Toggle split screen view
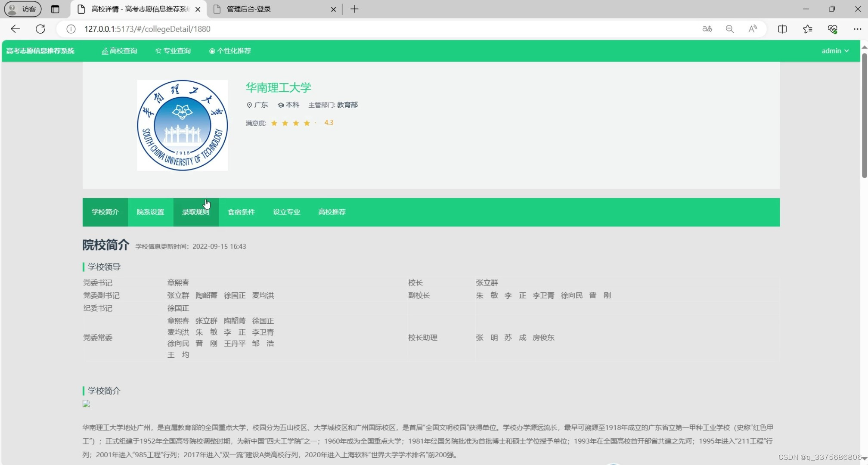The image size is (868, 465). [x=782, y=29]
